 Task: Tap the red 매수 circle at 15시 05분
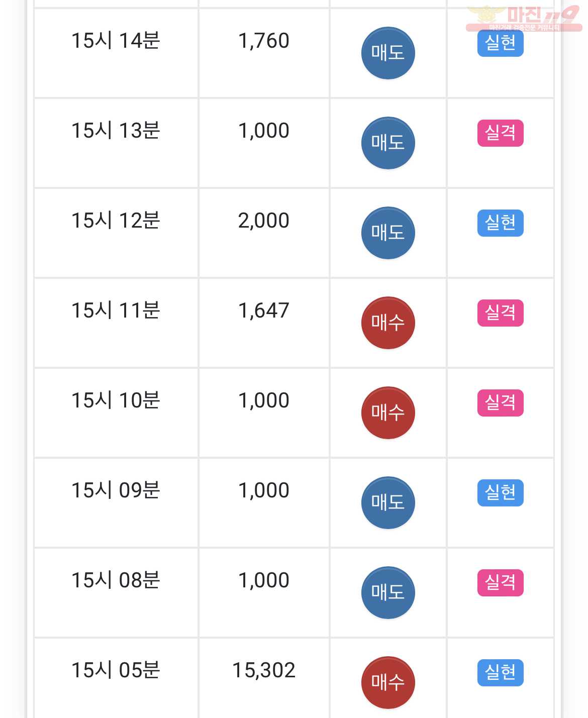pyautogui.click(x=388, y=682)
